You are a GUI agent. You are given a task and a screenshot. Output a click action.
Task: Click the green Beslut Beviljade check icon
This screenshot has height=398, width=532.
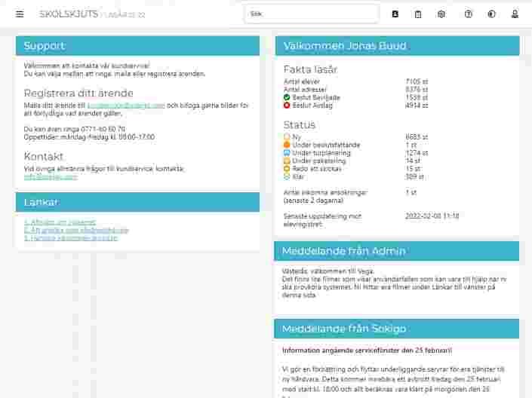(x=287, y=98)
